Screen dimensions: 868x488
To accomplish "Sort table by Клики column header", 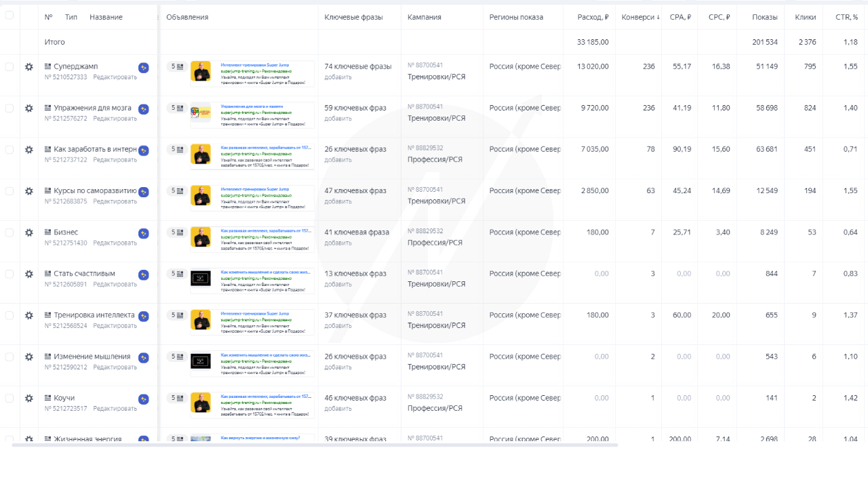I will pyautogui.click(x=806, y=17).
